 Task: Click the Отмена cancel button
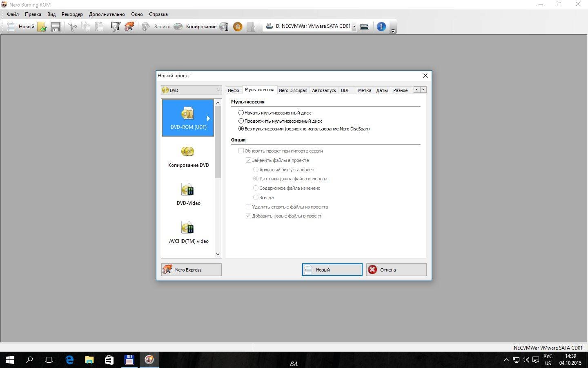pos(396,269)
